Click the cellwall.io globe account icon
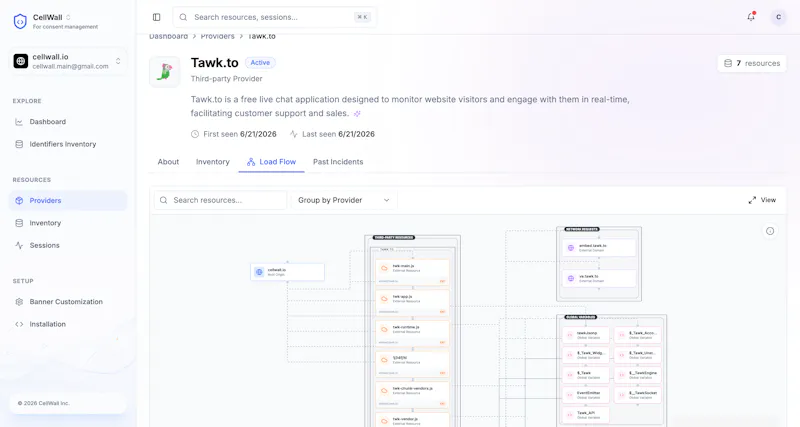The image size is (800, 427). (20, 61)
